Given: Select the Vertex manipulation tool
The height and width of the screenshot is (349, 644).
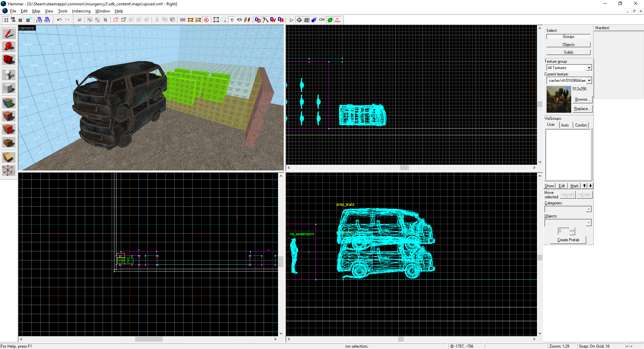Looking at the screenshot, I should (x=9, y=170).
